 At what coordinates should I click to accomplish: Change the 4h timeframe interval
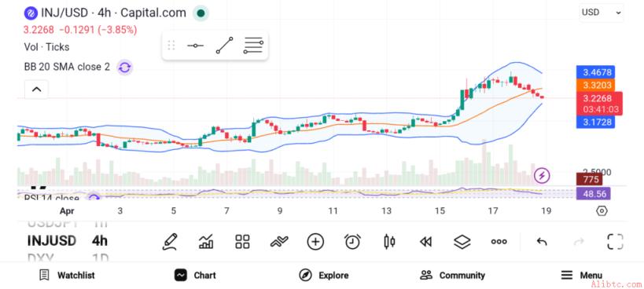click(100, 240)
